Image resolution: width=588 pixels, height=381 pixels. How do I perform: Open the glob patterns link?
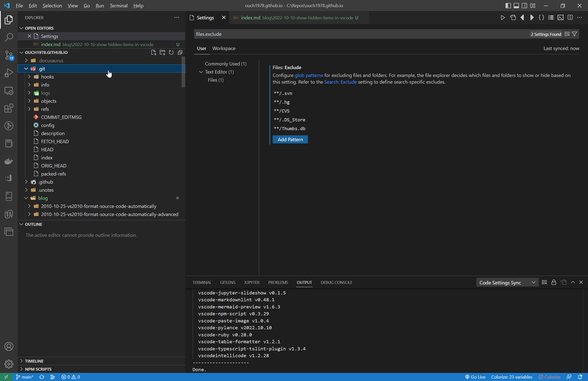click(x=308, y=75)
